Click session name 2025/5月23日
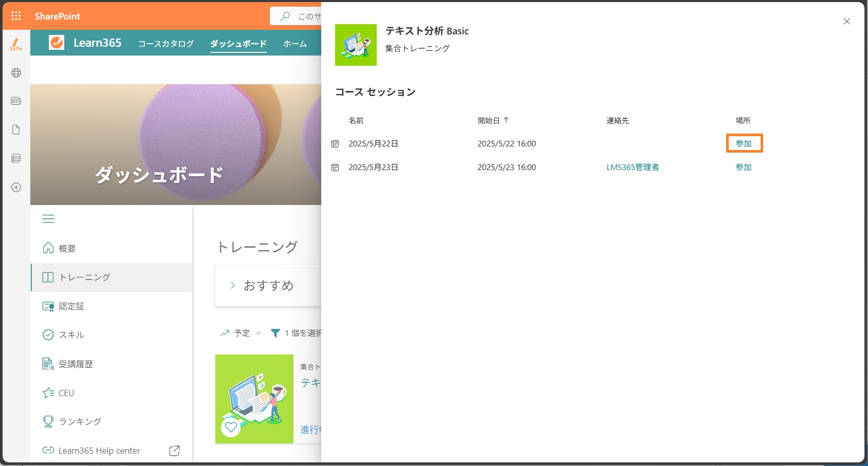Image resolution: width=868 pixels, height=466 pixels. coord(374,167)
